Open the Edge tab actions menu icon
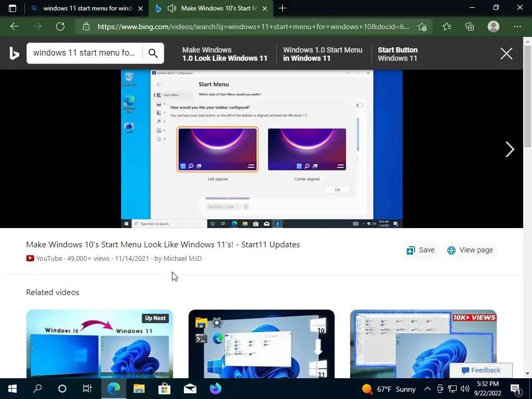This screenshot has width=532, height=399. click(12, 8)
